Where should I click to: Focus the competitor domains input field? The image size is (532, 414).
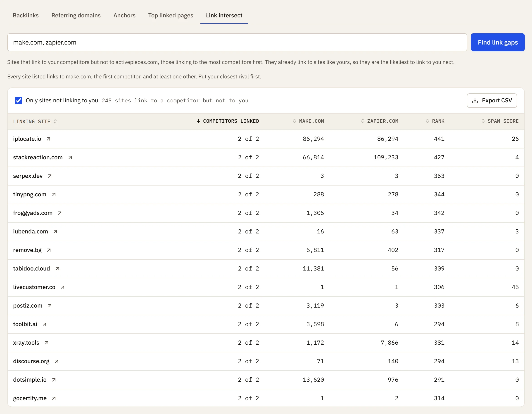[x=237, y=42]
